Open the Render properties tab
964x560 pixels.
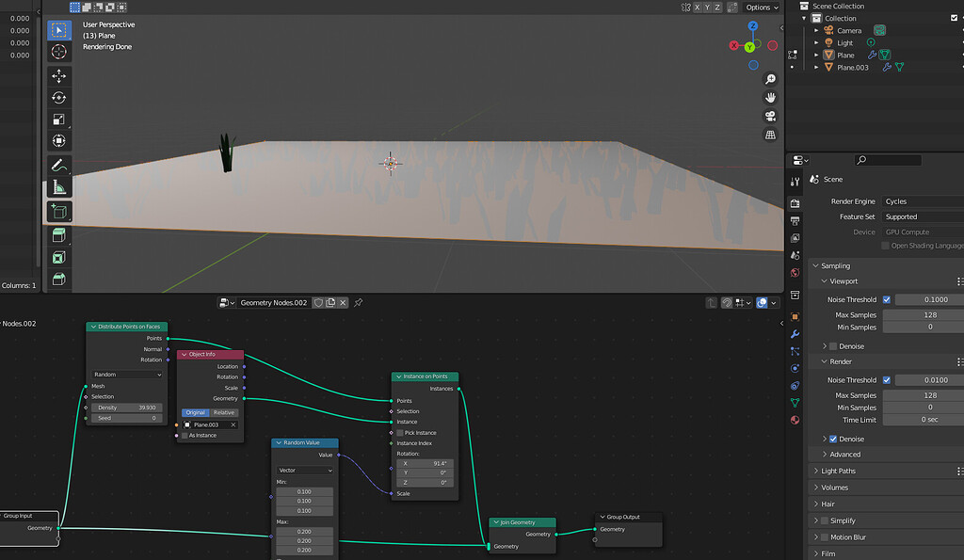795,203
